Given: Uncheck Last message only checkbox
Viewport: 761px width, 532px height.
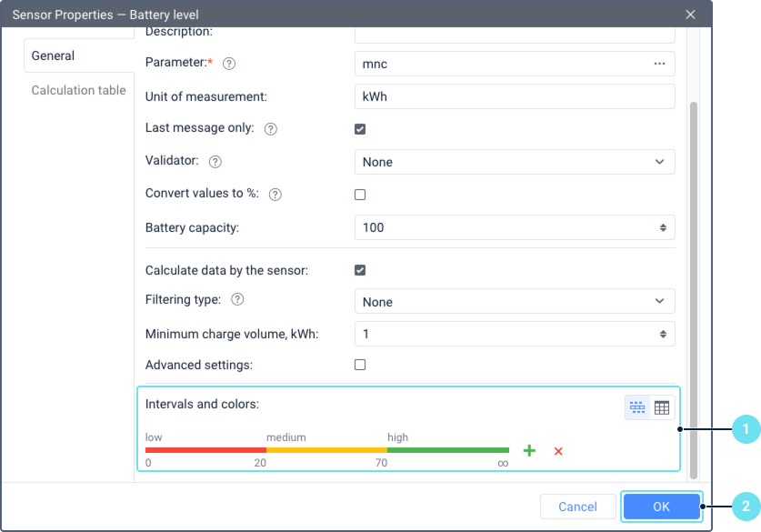Looking at the screenshot, I should point(360,129).
